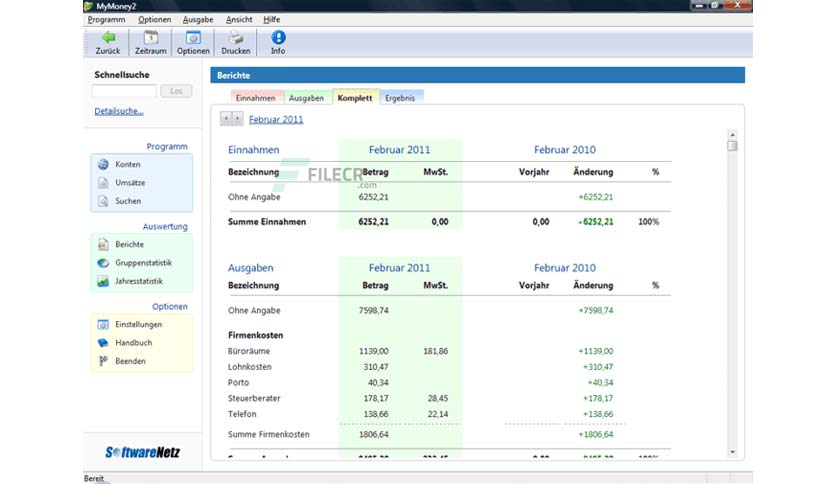This screenshot has width=836, height=484.
Task: Open the Ansicht menu
Action: pos(239,20)
